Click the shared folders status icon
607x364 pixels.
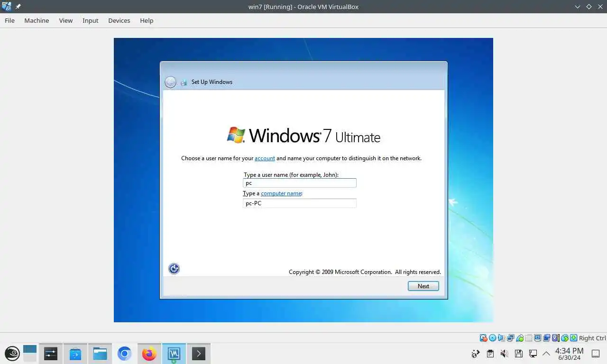click(x=529, y=338)
